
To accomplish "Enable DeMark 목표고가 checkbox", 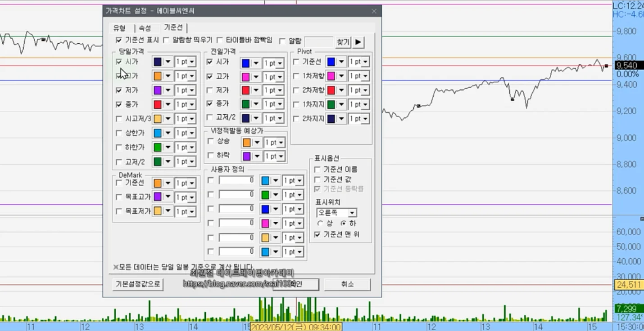I will [119, 197].
